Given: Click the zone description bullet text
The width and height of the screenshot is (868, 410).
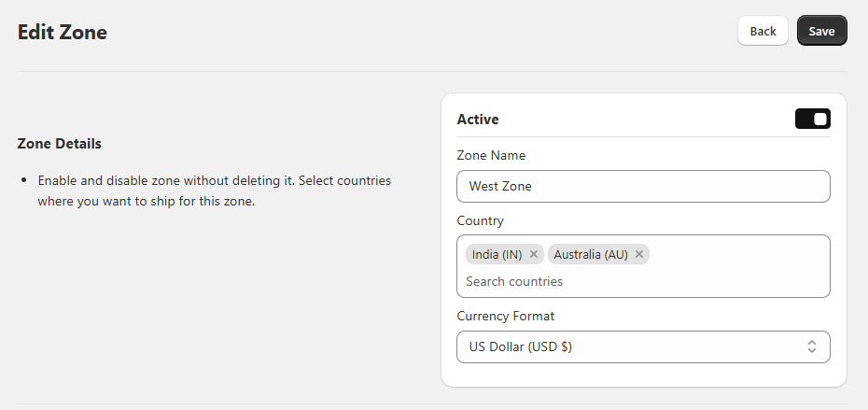Looking at the screenshot, I should pos(215,191).
